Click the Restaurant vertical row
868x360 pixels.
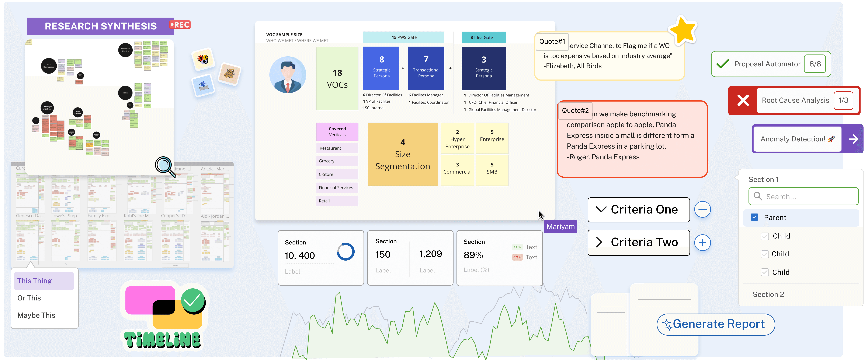tap(337, 148)
